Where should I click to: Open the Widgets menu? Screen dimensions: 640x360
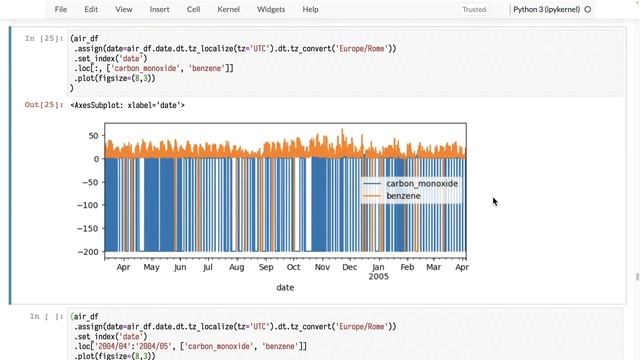pyautogui.click(x=271, y=9)
